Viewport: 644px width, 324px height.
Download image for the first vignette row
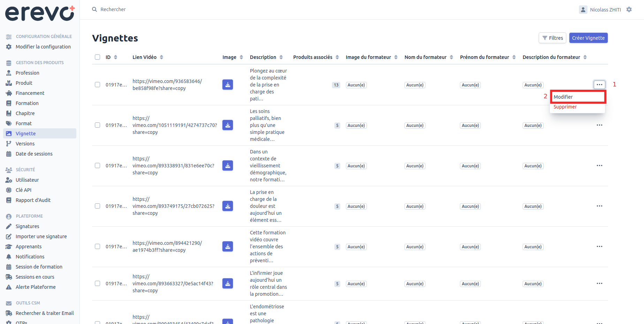pyautogui.click(x=228, y=85)
